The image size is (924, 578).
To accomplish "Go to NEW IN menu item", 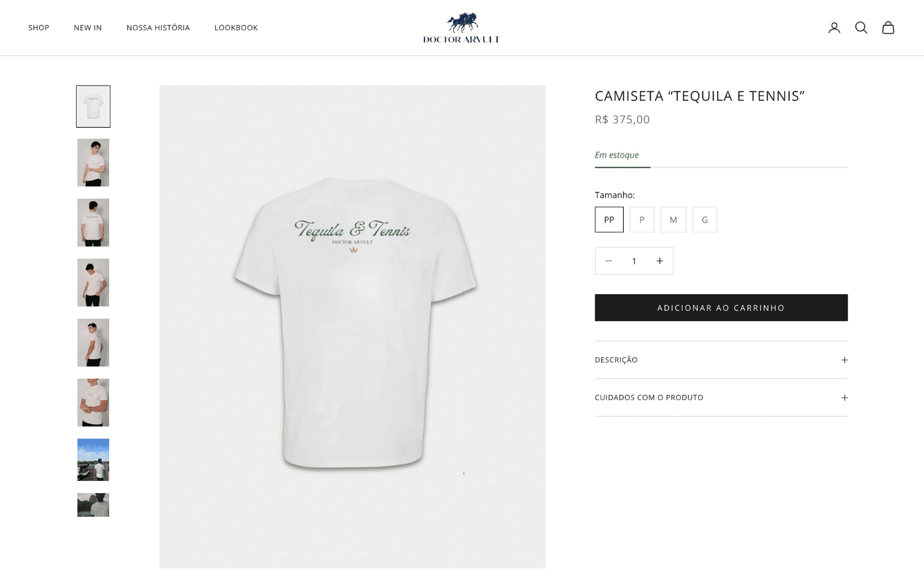I will click(x=88, y=28).
